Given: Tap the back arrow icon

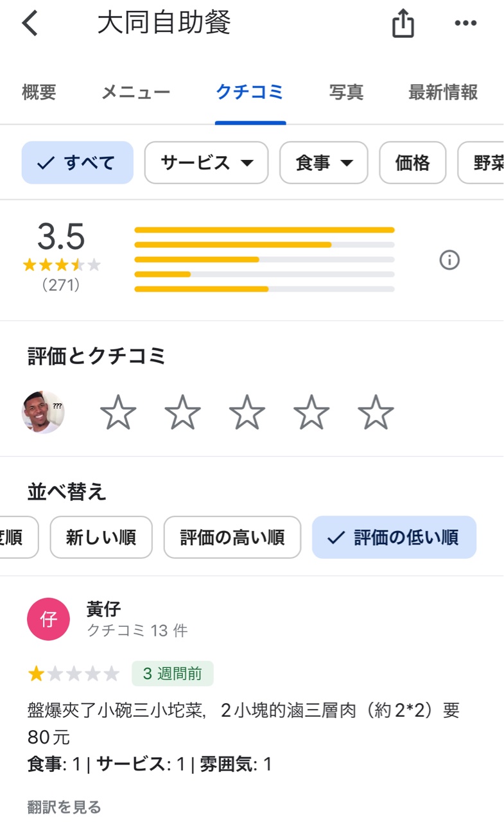Looking at the screenshot, I should click(30, 24).
